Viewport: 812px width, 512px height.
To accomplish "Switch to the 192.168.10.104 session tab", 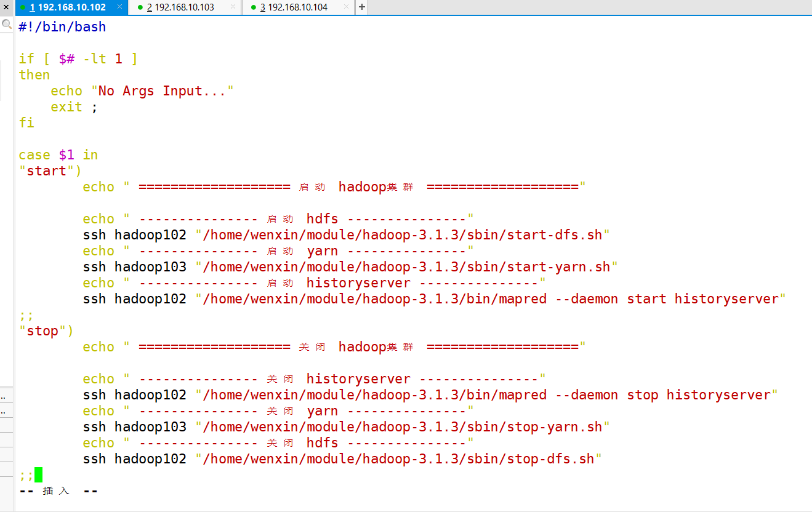I will click(299, 7).
